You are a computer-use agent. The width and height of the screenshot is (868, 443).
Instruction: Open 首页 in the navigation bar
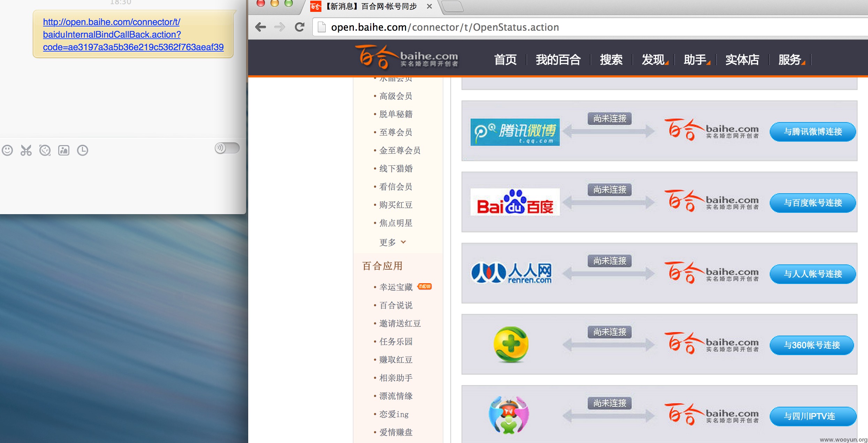click(505, 60)
